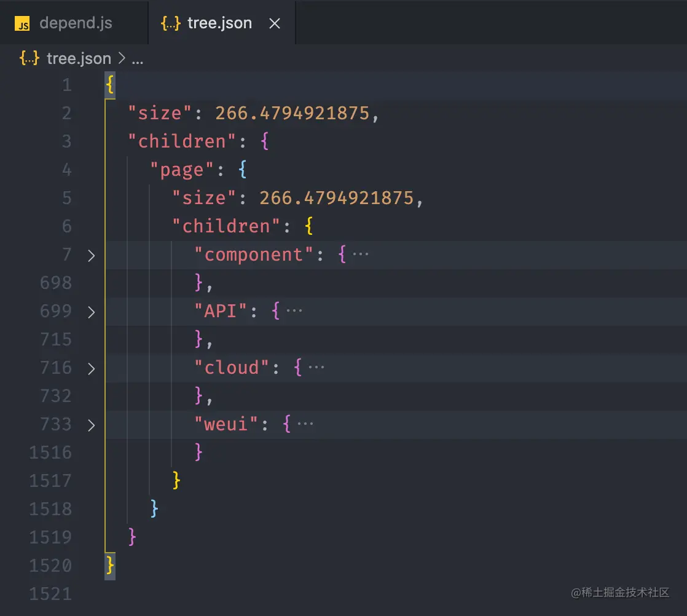Image resolution: width=687 pixels, height=616 pixels.
Task: Expand the folded "component" object at line 7
Action: coord(91,255)
